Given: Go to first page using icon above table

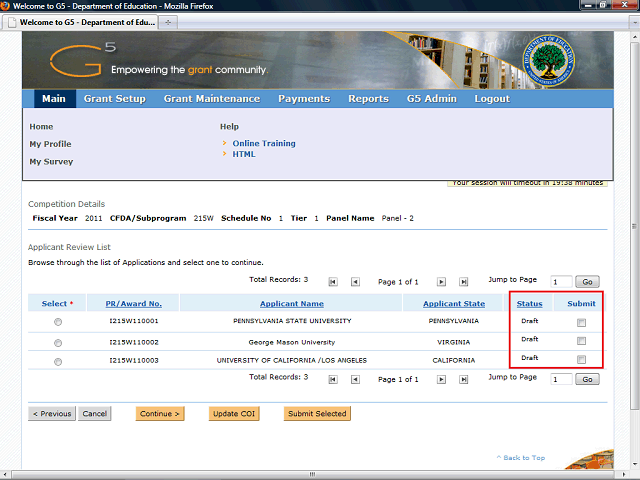Looking at the screenshot, I should (x=333, y=282).
